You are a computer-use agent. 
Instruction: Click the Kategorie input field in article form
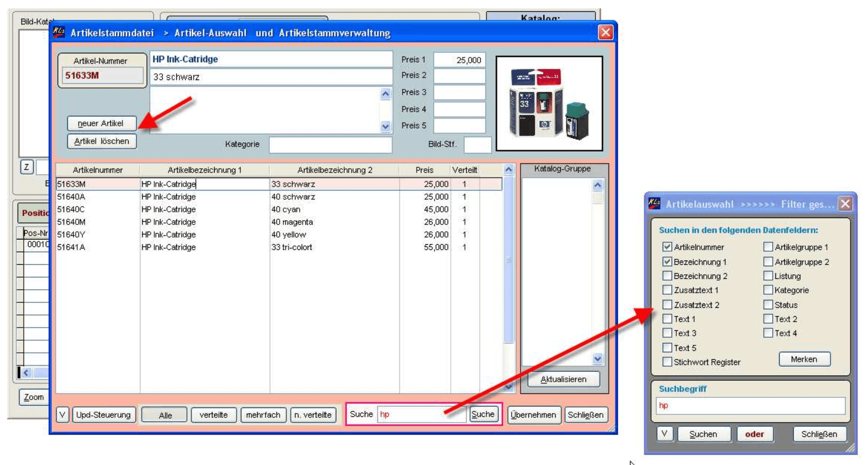(x=330, y=145)
